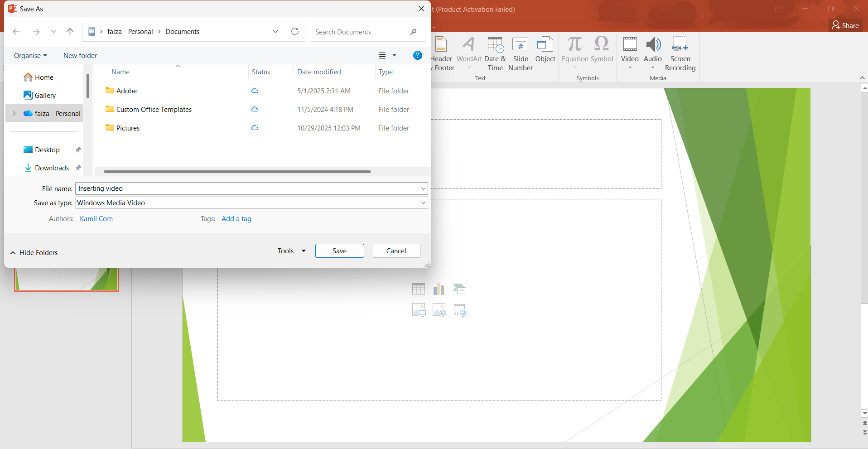Click the cloud status icon for Custom Office Templates
The height and width of the screenshot is (449, 868).
[x=255, y=109]
